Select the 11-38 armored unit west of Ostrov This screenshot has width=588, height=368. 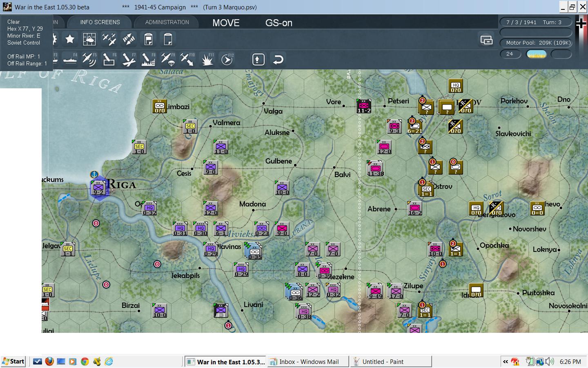[x=375, y=168]
